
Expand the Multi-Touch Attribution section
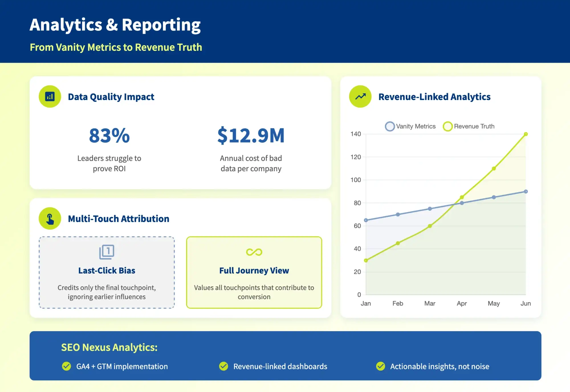[x=119, y=219]
